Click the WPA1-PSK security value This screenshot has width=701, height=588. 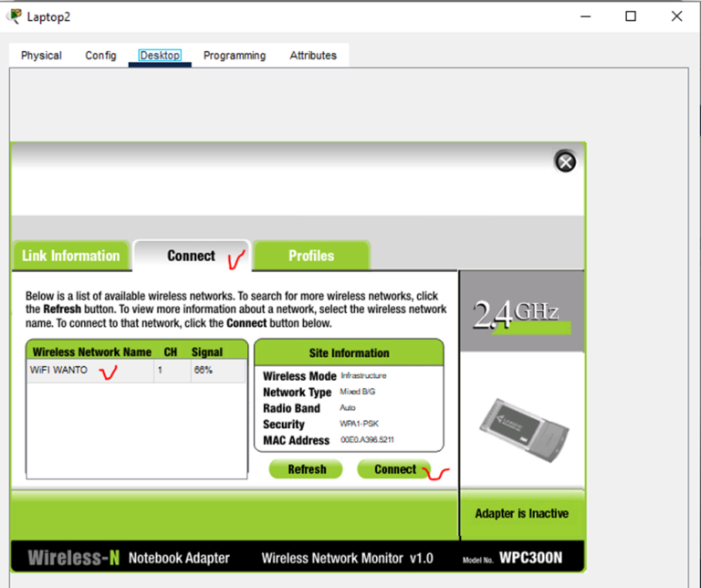tap(359, 424)
